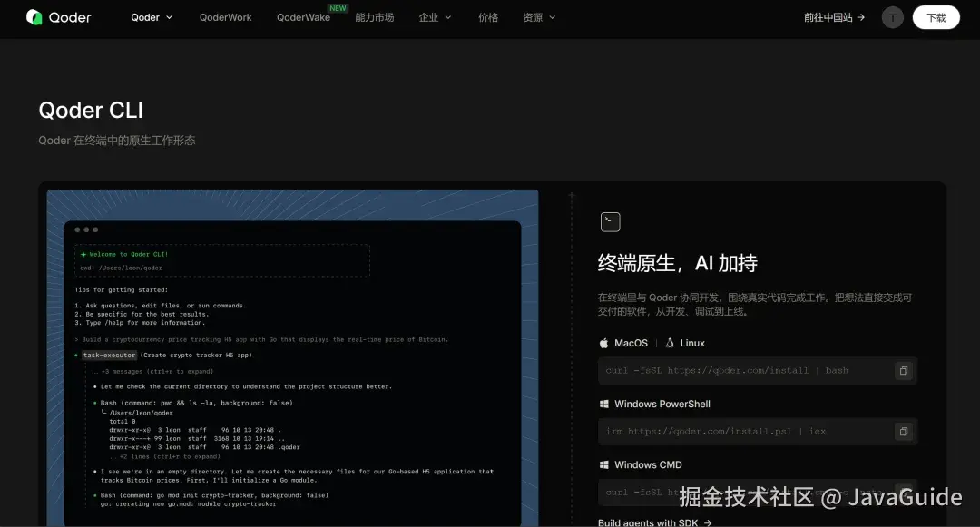Click the Linux label text

click(x=692, y=344)
